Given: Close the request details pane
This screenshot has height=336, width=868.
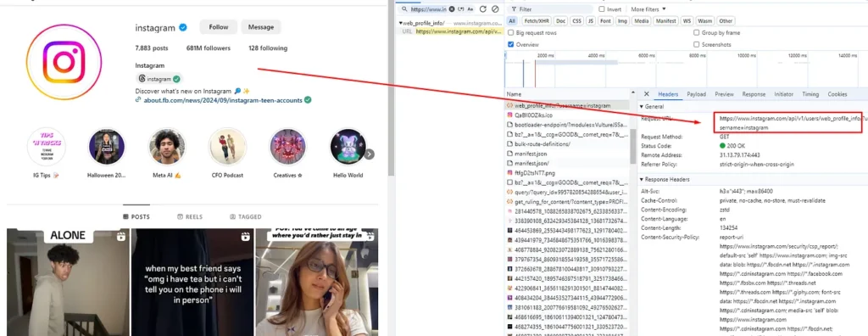Looking at the screenshot, I should pos(646,94).
